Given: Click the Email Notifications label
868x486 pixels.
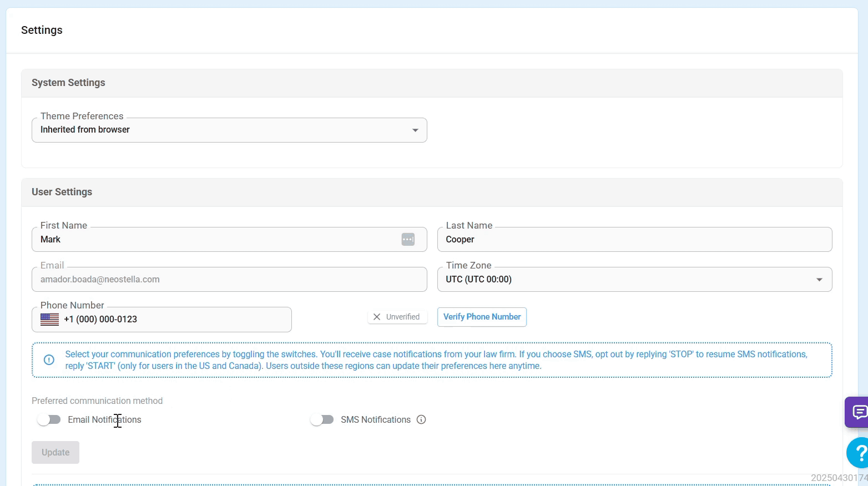Looking at the screenshot, I should [x=104, y=419].
